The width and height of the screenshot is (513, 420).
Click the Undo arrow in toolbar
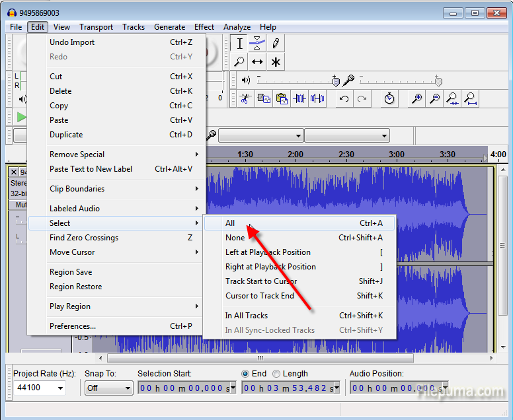(344, 98)
